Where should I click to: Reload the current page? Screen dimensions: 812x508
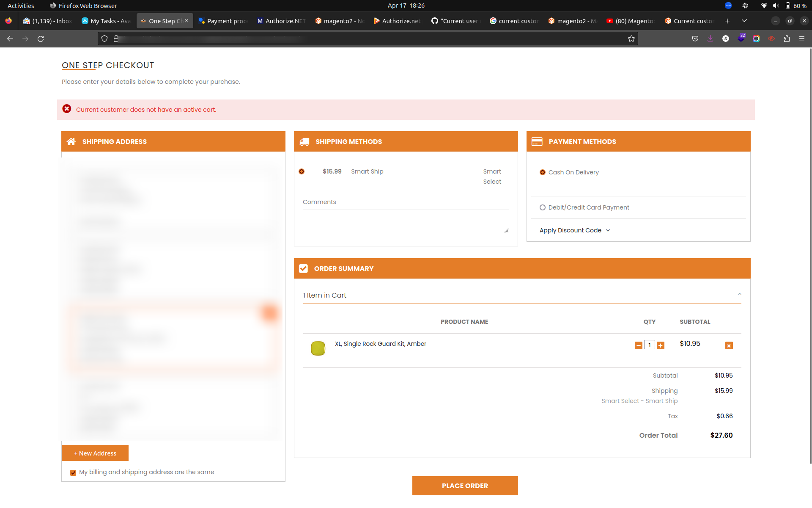(x=41, y=39)
